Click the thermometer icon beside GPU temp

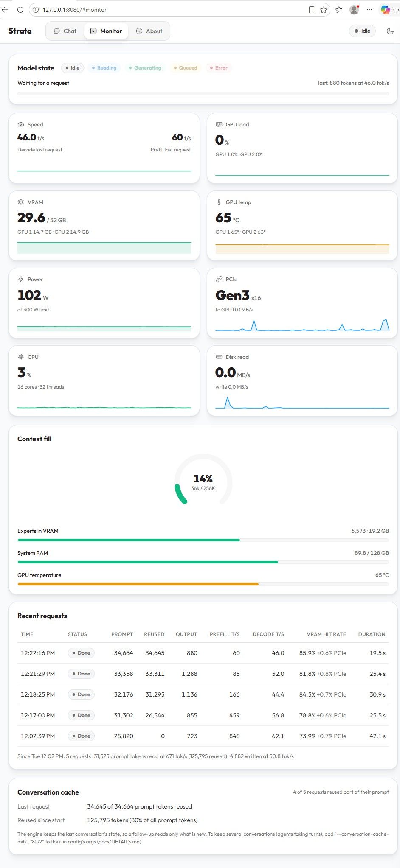click(219, 202)
